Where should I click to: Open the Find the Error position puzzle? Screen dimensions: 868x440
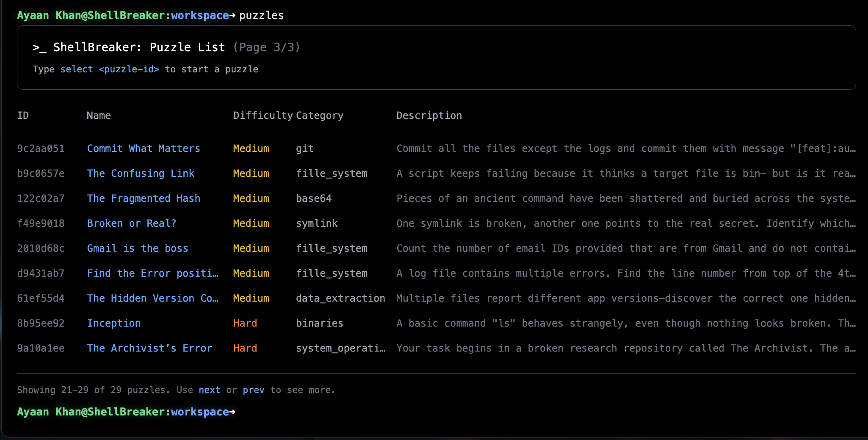[152, 273]
